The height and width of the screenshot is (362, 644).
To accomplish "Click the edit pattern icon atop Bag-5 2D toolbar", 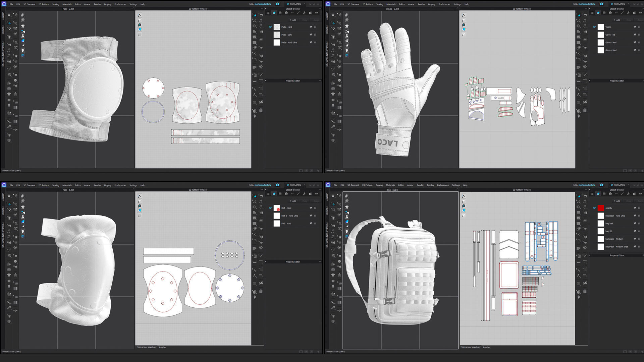I will tap(464, 196).
